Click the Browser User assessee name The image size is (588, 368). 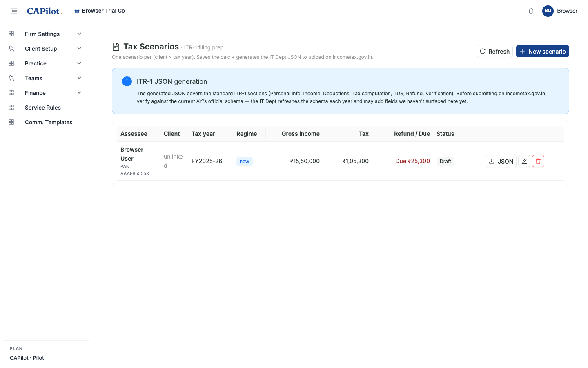pos(132,154)
